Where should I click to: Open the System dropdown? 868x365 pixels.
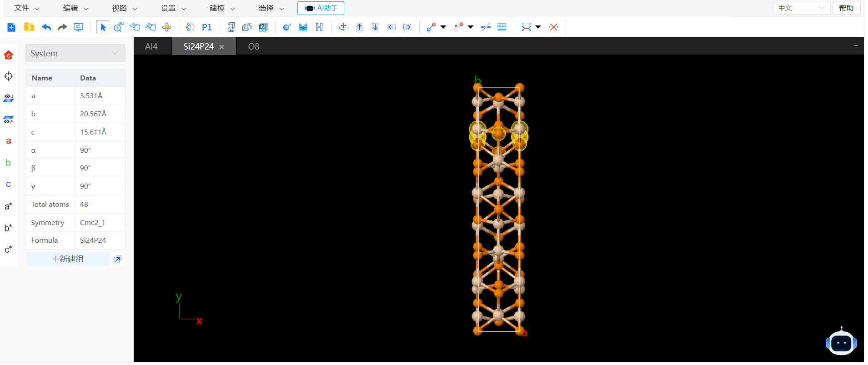coord(75,53)
